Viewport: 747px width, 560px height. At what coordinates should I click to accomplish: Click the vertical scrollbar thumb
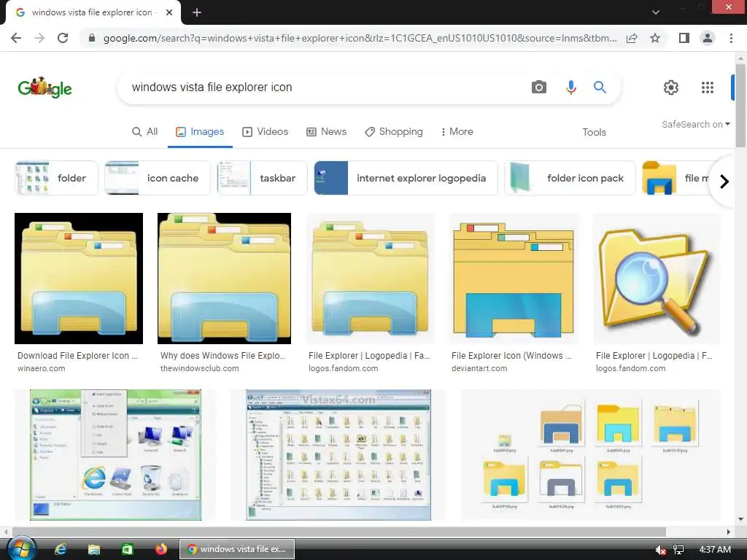coord(740,105)
